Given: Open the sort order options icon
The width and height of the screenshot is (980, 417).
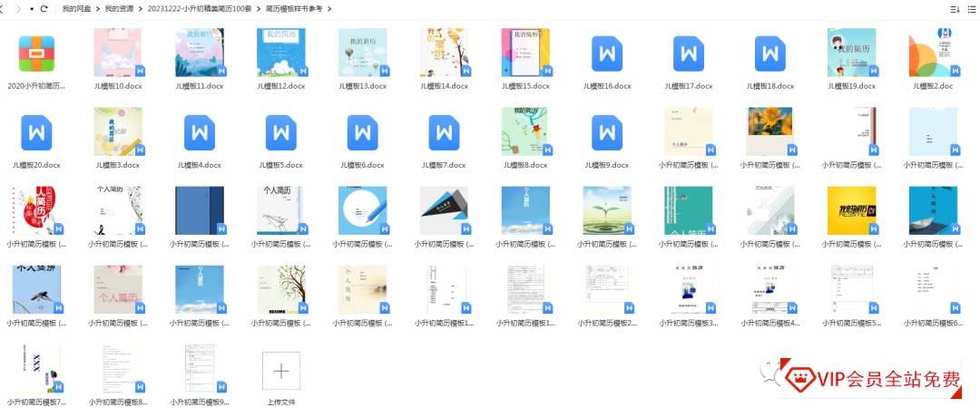Looking at the screenshot, I should pos(955,9).
